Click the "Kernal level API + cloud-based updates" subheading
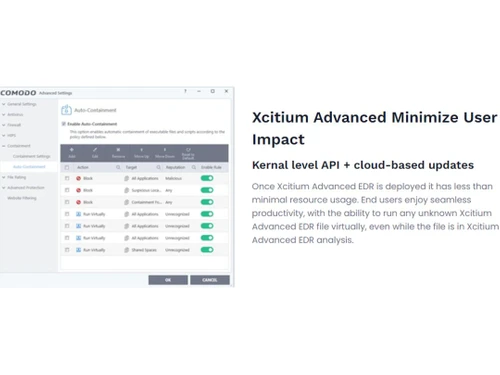The image size is (500, 375). [363, 165]
